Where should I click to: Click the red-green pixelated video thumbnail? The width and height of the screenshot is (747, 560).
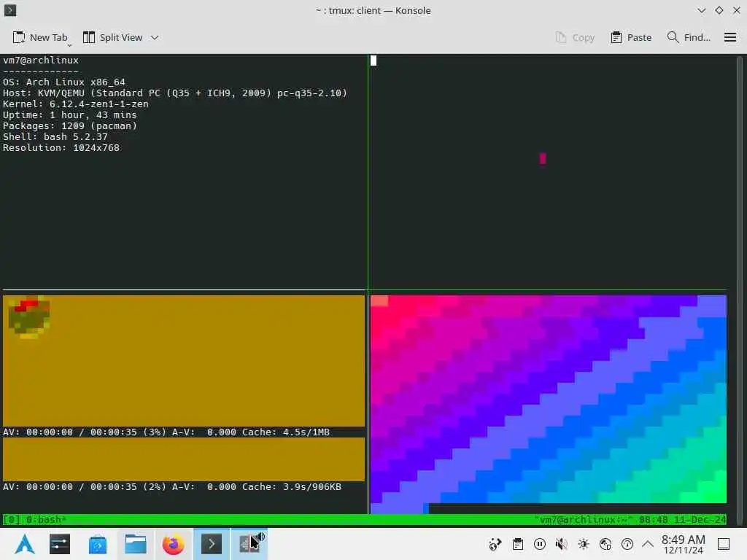pos(29,316)
